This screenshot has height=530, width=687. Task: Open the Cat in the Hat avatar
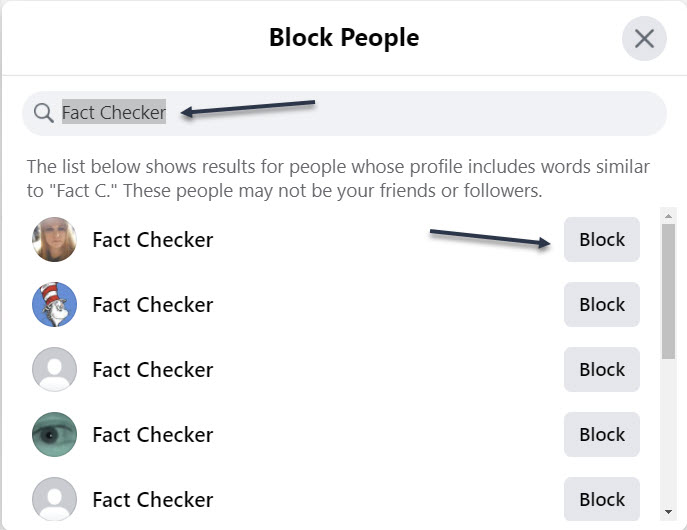tap(54, 305)
